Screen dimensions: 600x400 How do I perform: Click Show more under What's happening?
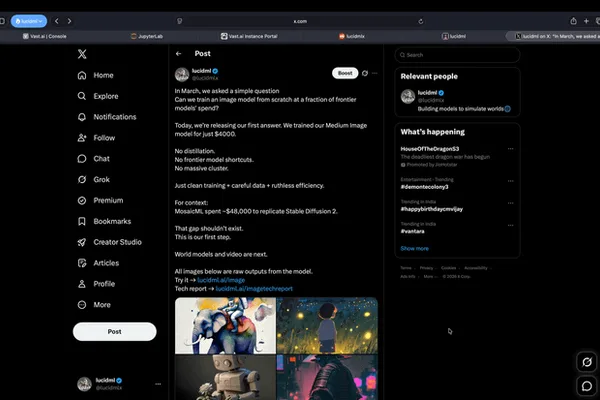coord(414,248)
